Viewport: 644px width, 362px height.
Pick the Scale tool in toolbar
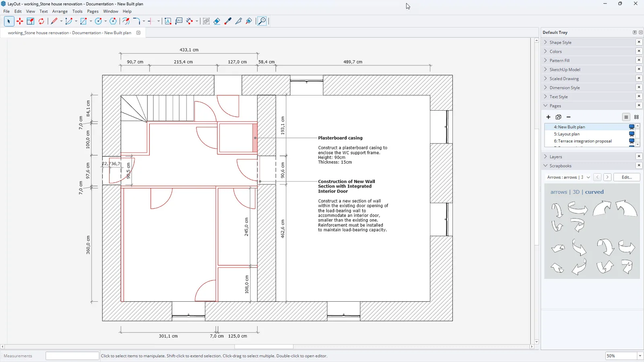tap(30, 21)
